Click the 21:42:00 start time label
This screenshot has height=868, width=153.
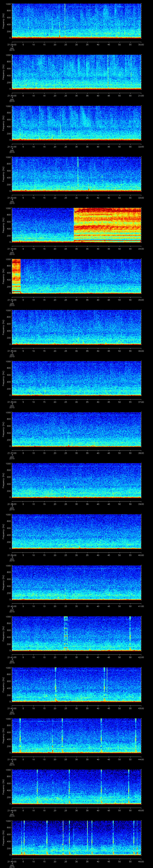click(12, 708)
